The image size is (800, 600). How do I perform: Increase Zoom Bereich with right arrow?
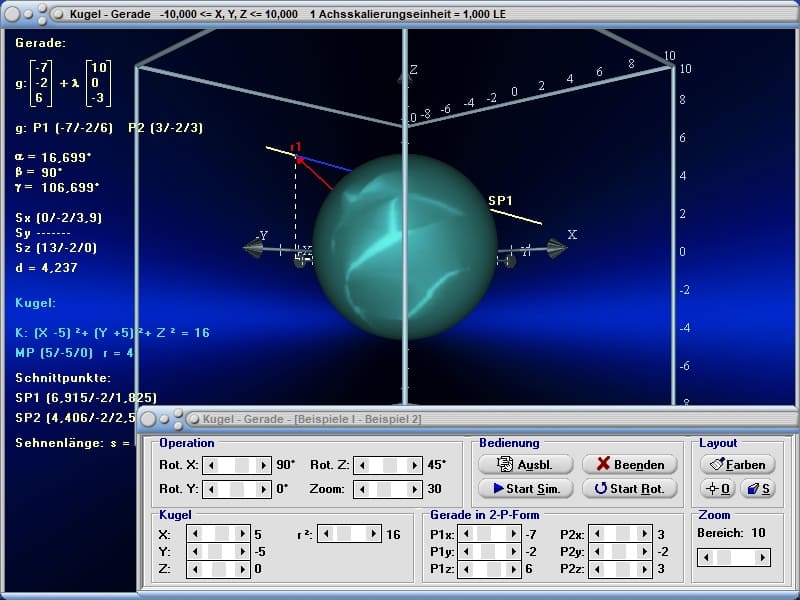click(x=762, y=558)
